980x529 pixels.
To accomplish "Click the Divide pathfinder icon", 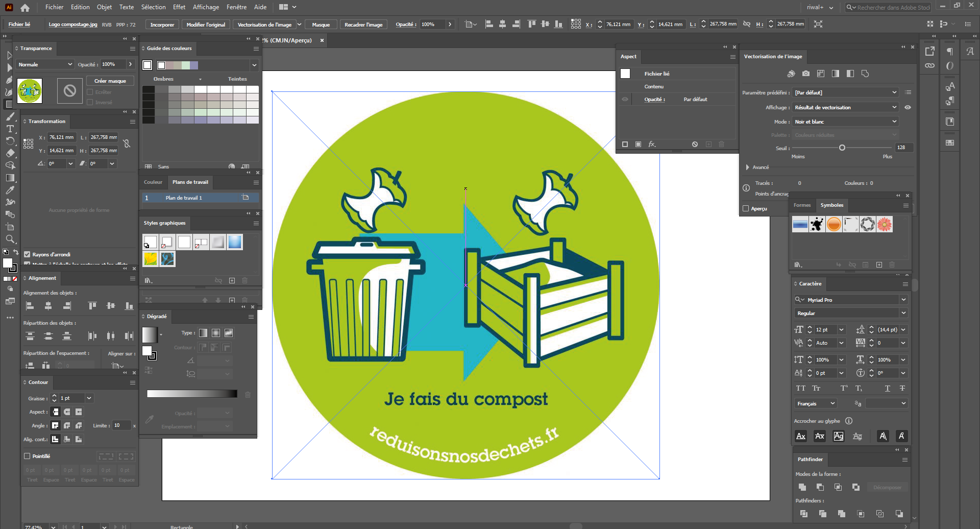I will [x=804, y=514].
